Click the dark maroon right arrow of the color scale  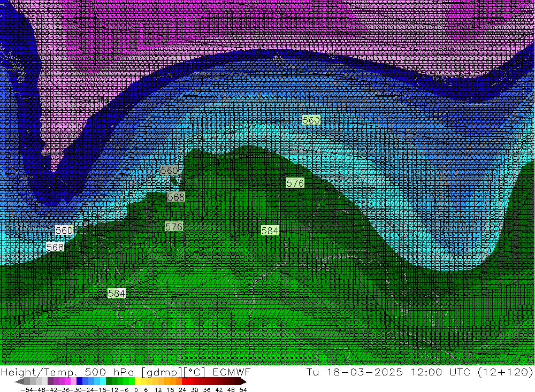(243, 382)
